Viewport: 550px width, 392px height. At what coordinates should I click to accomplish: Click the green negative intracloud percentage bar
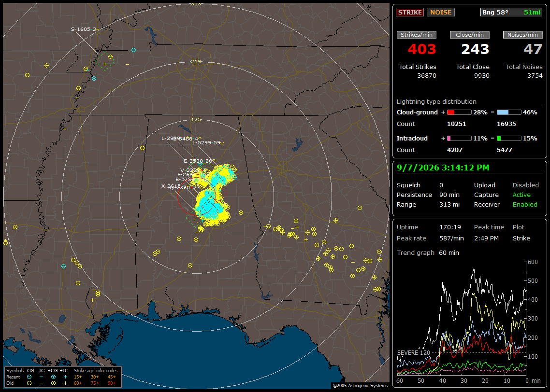509,139
